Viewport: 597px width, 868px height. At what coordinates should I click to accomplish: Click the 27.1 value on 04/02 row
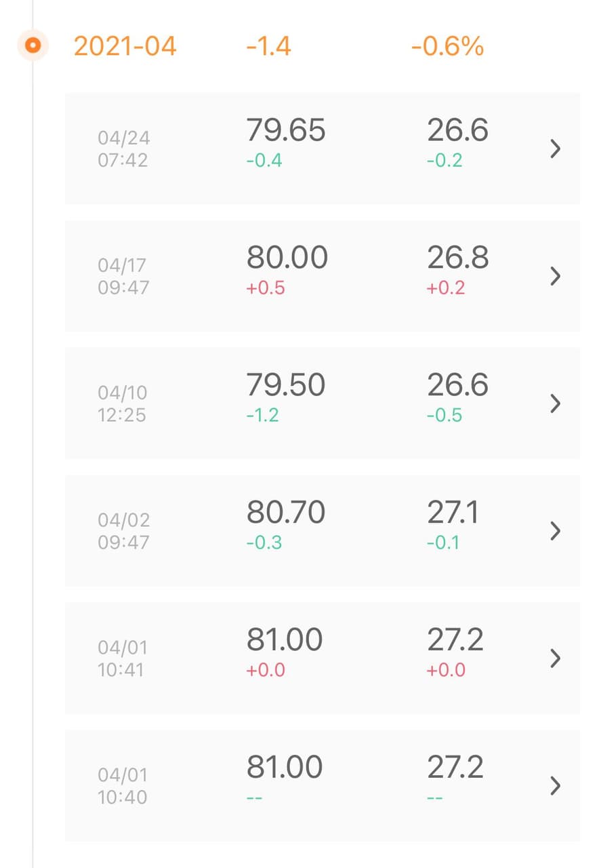click(453, 512)
